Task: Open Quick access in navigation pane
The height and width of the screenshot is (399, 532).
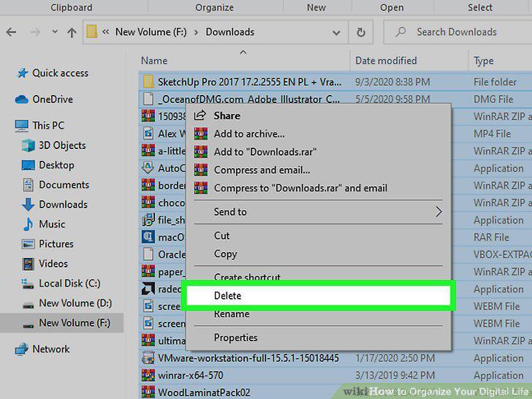Action: 60,73
